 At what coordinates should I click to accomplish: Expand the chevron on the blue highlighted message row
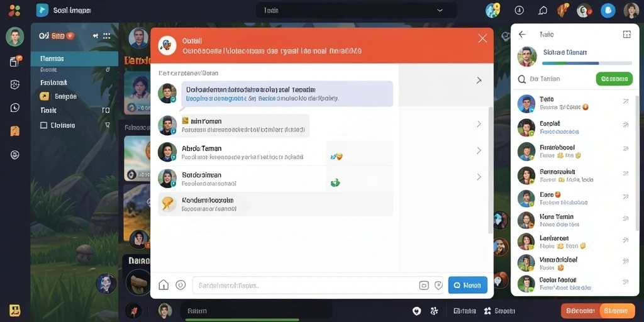[x=479, y=80]
